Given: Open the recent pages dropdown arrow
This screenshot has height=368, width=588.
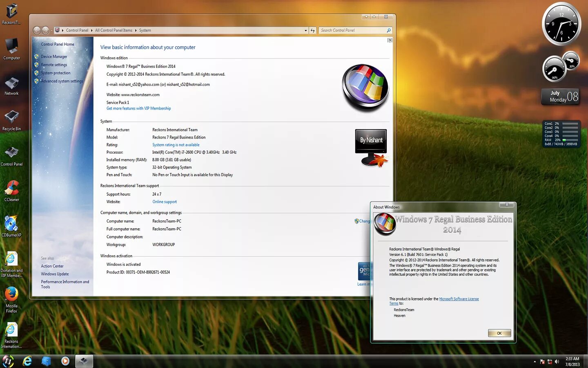Looking at the screenshot, I should (x=51, y=31).
